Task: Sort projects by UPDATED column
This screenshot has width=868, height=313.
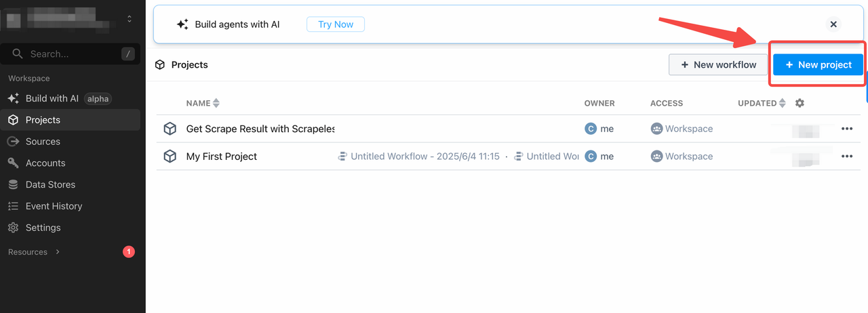Action: tap(762, 103)
